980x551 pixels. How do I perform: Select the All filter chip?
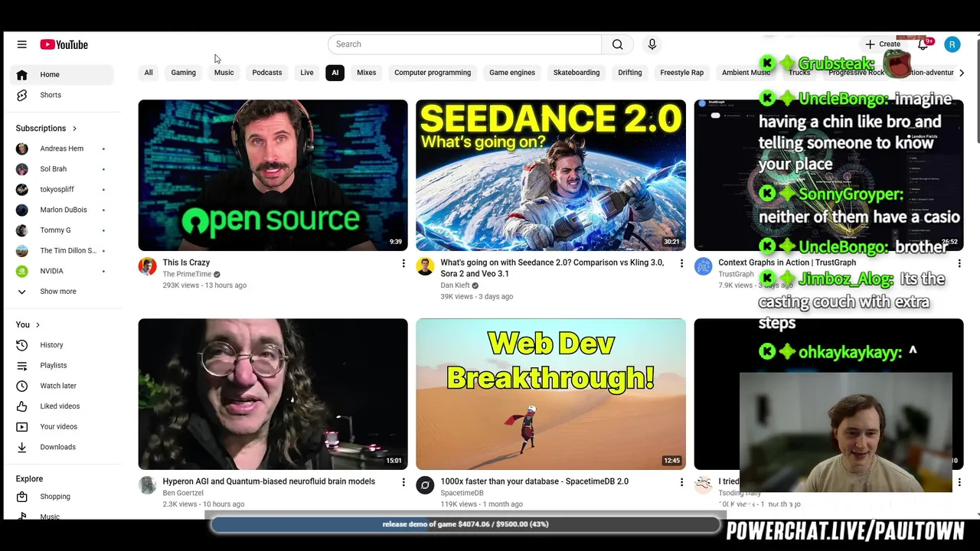[x=149, y=73]
